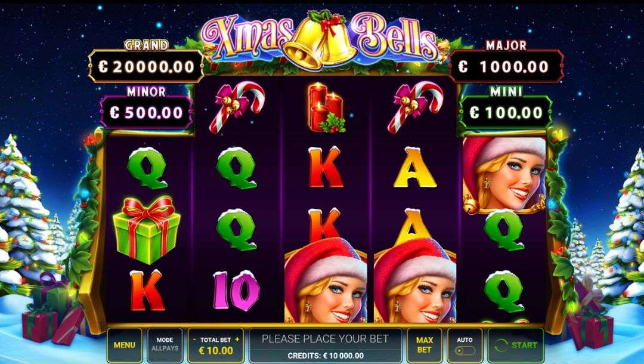Viewport: 644px width, 364px height.
Task: Toggle the AUTO spin switch
Action: 465,351
